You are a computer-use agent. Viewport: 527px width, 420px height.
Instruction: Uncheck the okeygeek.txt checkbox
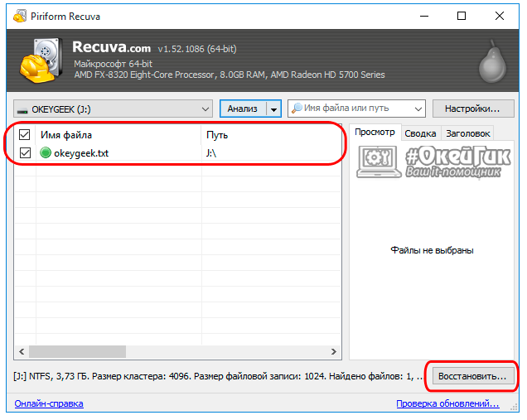[x=25, y=153]
